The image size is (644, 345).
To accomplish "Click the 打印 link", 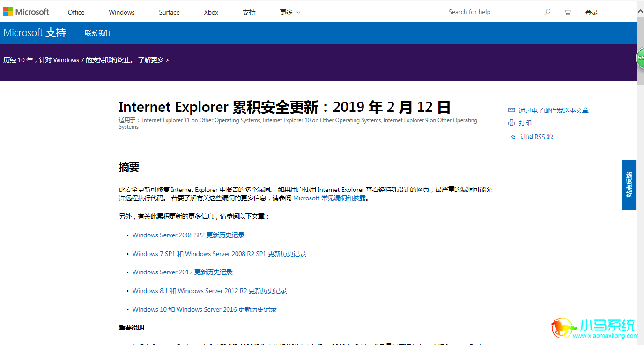I will tap(525, 123).
